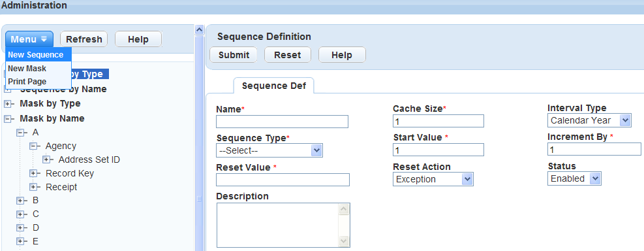
Task: Collapse the Agency tree node
Action: coord(33,146)
